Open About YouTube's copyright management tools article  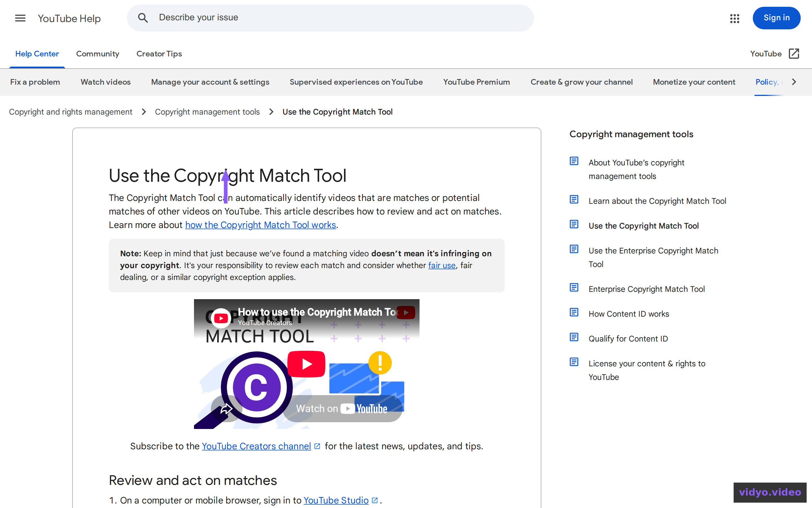pyautogui.click(x=636, y=169)
